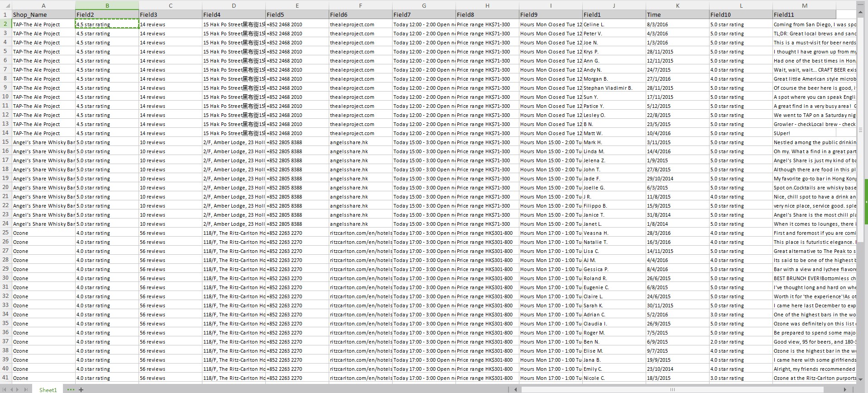Select column I header
The width and height of the screenshot is (868, 393).
click(x=551, y=5)
